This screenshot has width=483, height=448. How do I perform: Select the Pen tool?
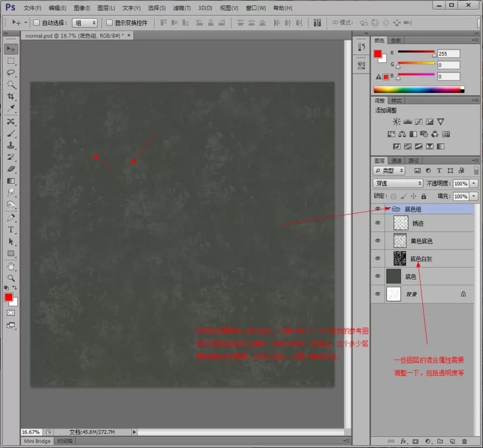click(11, 218)
